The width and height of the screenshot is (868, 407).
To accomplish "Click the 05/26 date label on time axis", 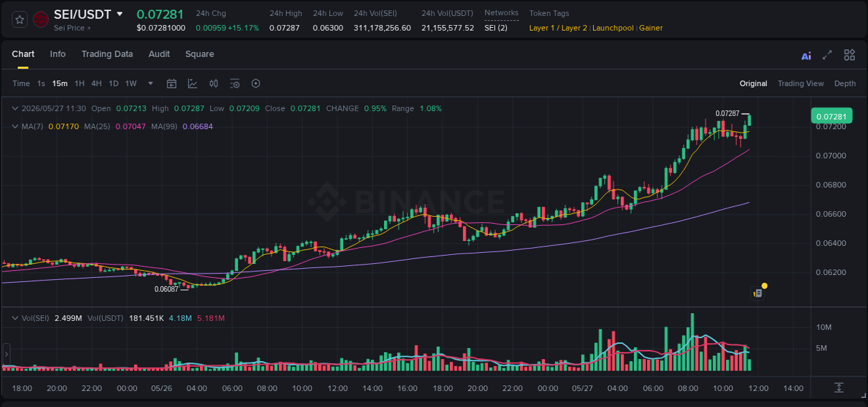I will (161, 388).
